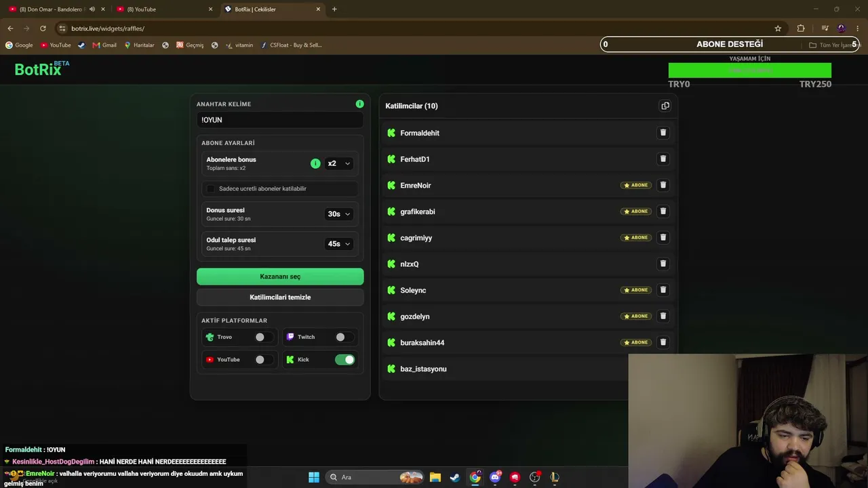This screenshot has width=868, height=488.
Task: Remove FerhatD1 using its trash icon
Action: pos(663,159)
